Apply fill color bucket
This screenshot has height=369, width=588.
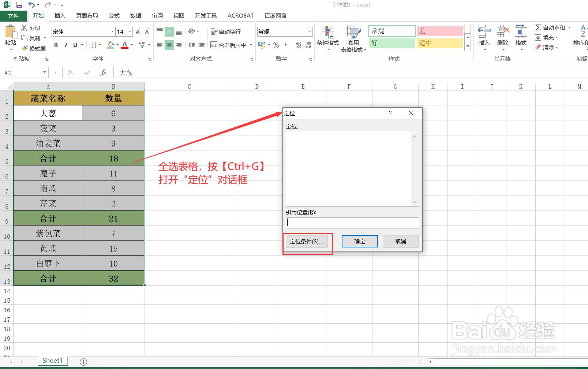(x=111, y=45)
